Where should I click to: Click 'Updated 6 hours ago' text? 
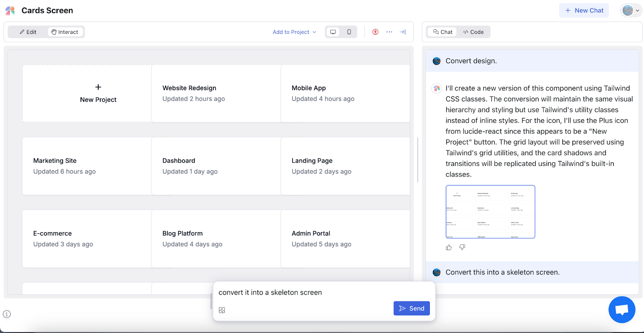[64, 172]
